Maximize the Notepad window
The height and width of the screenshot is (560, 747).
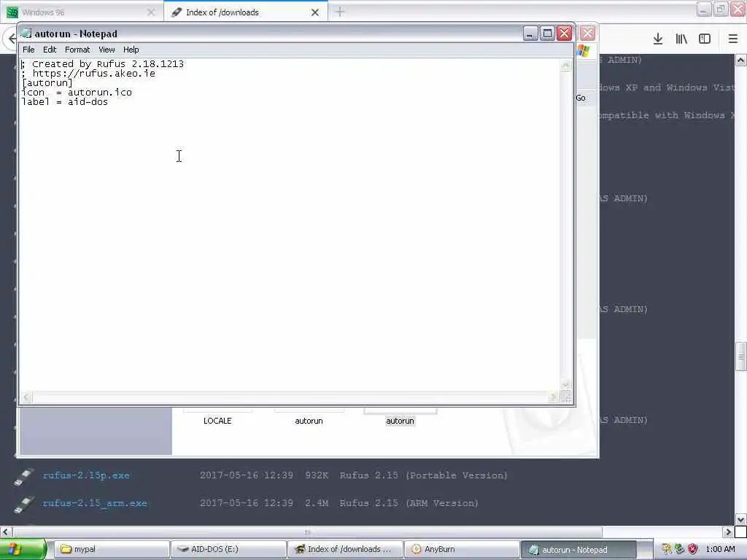[x=547, y=34]
